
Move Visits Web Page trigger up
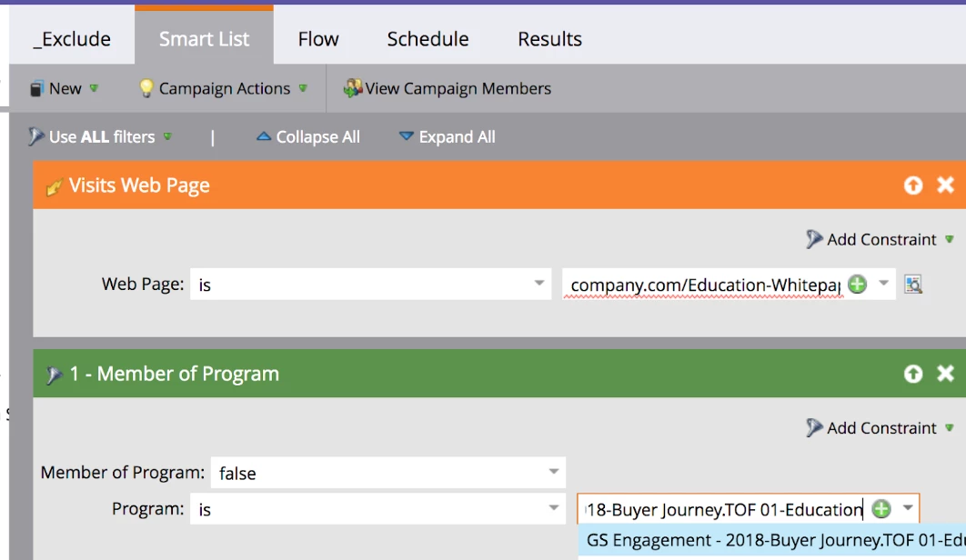(913, 185)
